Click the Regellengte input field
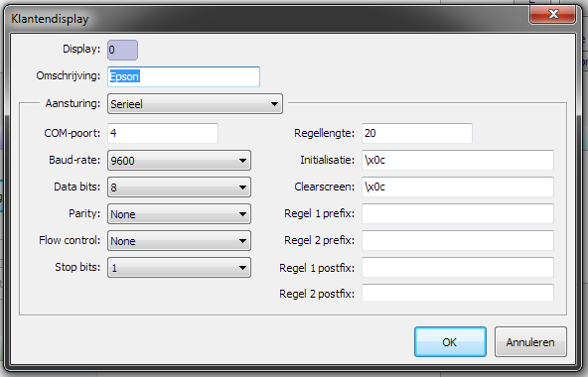 coord(417,133)
